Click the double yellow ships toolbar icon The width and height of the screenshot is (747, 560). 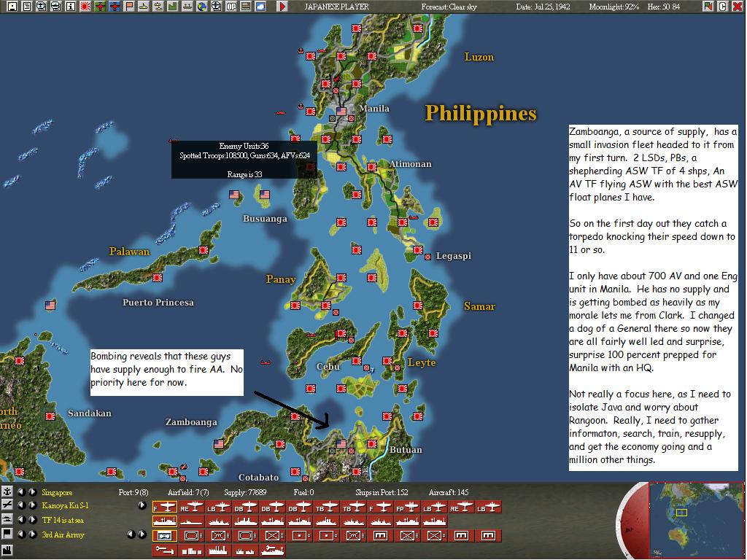158,6
